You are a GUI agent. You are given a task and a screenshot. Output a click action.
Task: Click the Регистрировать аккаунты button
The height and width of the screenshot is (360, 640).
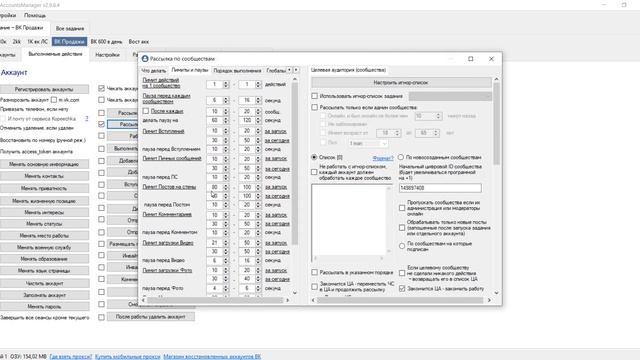(44, 89)
